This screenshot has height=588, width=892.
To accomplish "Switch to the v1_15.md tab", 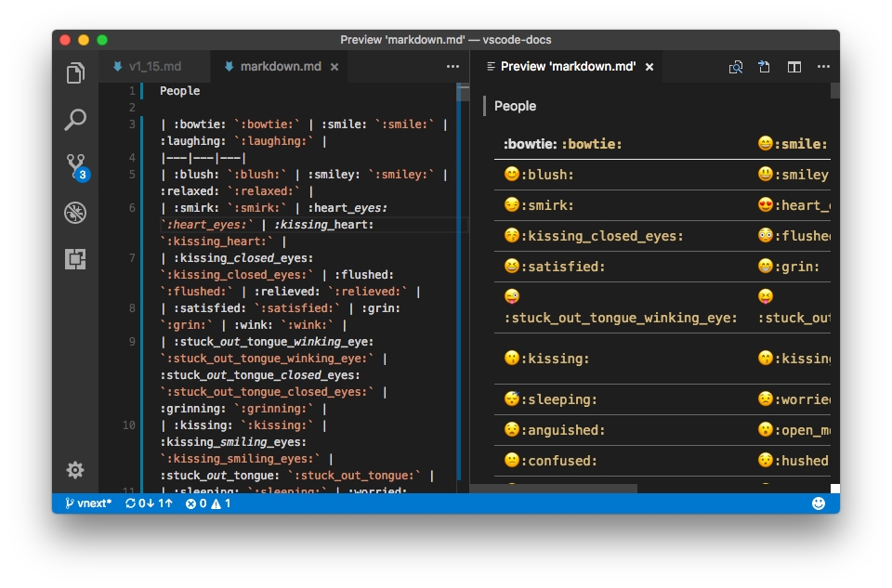I will [x=147, y=67].
